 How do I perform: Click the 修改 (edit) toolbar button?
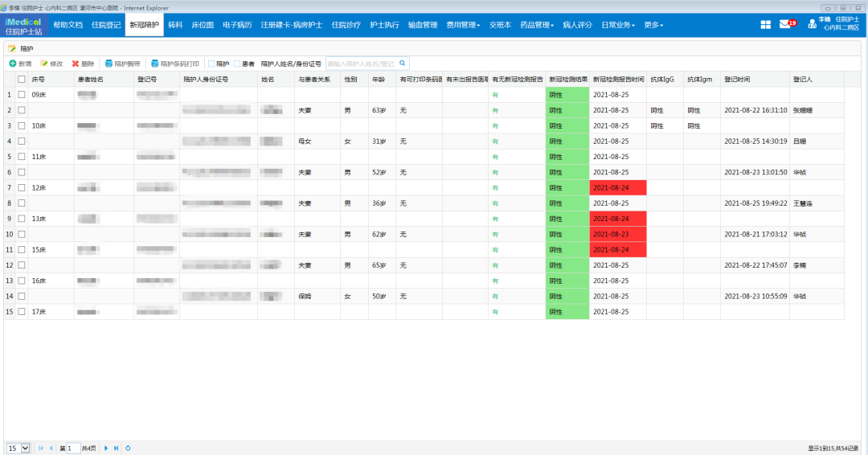[x=51, y=64]
